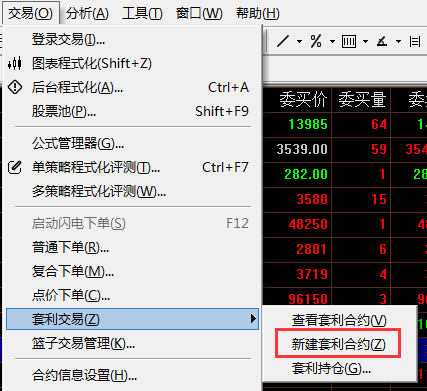Click the greyed 启动闪电下单(S) entry
The width and height of the screenshot is (427, 391).
[132, 223]
